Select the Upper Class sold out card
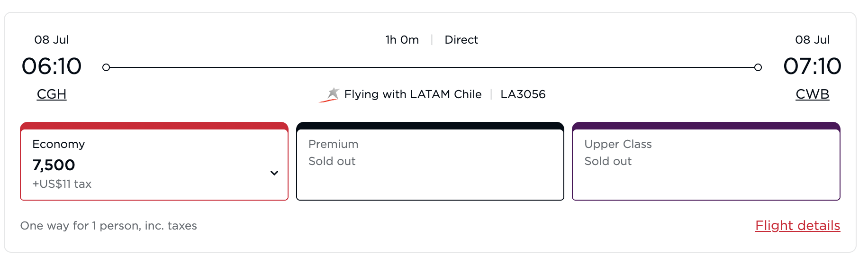The height and width of the screenshot is (258, 868). (705, 161)
